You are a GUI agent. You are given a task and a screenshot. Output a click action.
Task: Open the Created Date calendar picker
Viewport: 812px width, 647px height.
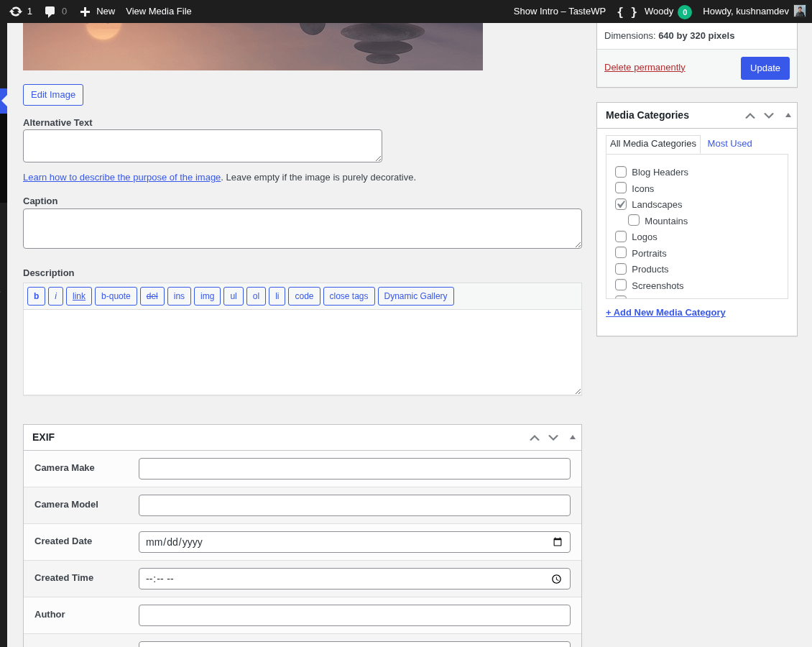click(558, 542)
